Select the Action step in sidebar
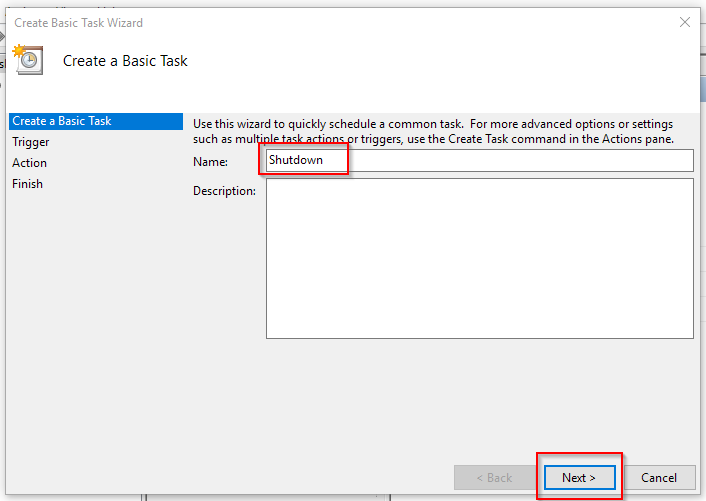The width and height of the screenshot is (706, 501). (29, 163)
